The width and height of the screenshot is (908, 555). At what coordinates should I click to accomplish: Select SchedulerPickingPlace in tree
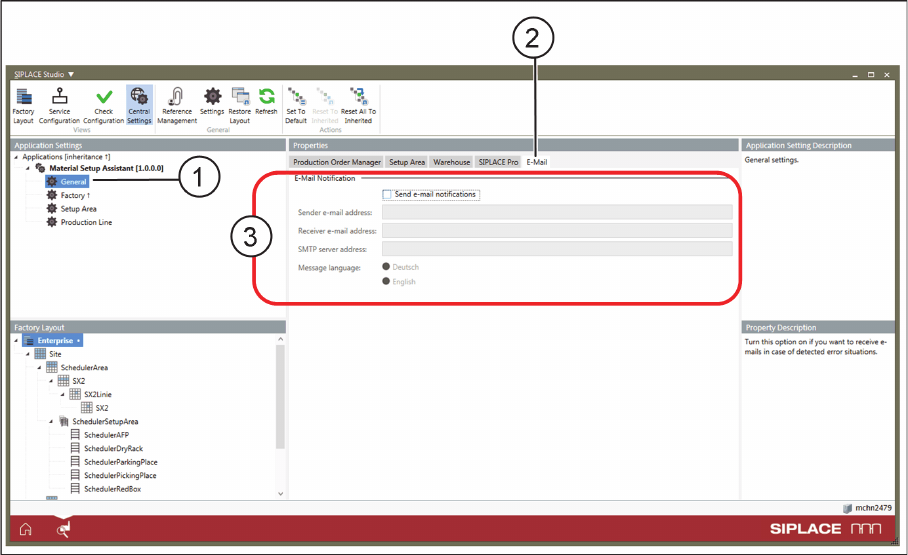(x=120, y=475)
